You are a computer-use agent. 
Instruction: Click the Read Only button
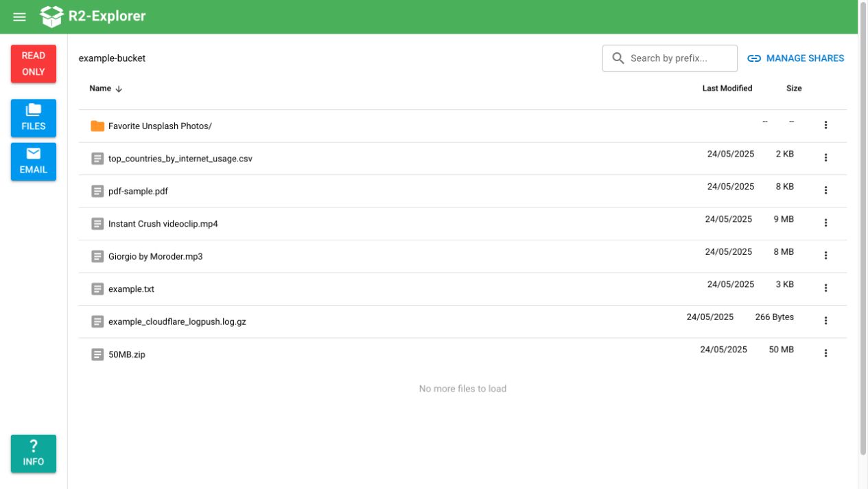34,64
